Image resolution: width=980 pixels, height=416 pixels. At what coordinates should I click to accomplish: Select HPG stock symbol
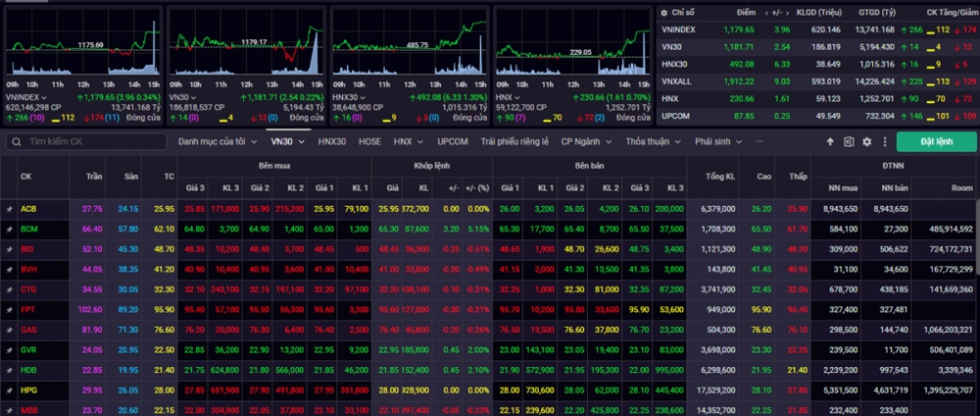click(x=28, y=390)
